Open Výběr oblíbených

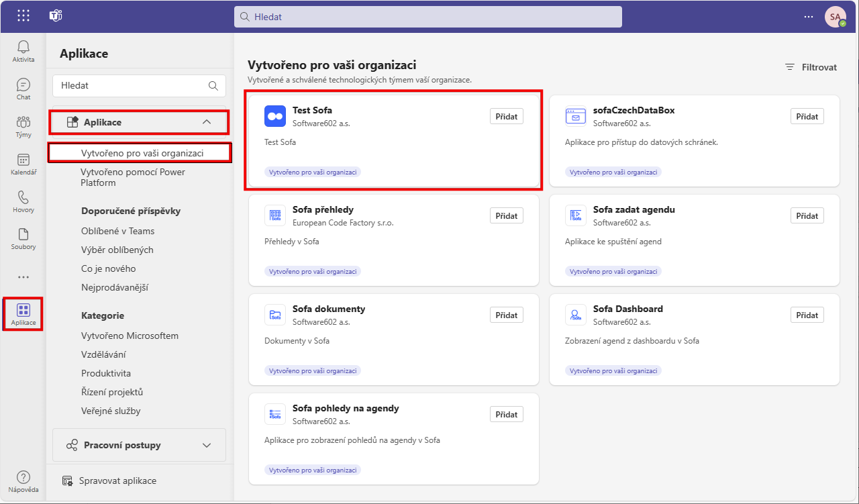coord(117,250)
